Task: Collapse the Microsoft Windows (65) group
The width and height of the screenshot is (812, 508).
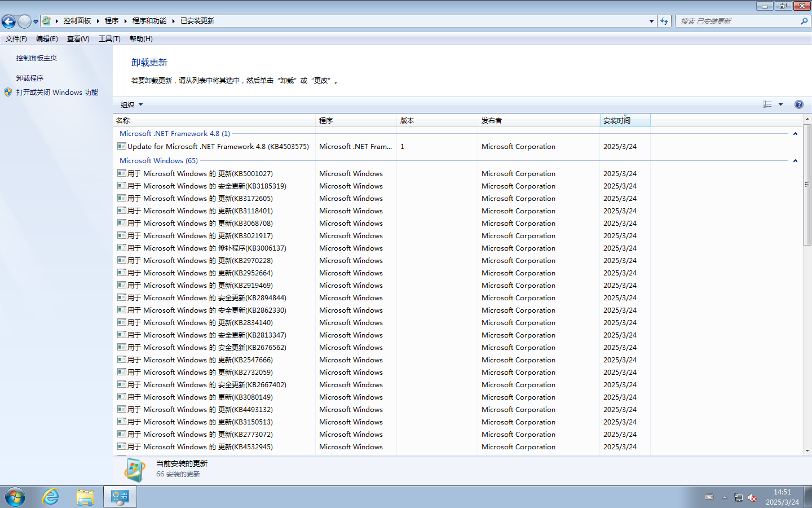Action: click(x=795, y=161)
